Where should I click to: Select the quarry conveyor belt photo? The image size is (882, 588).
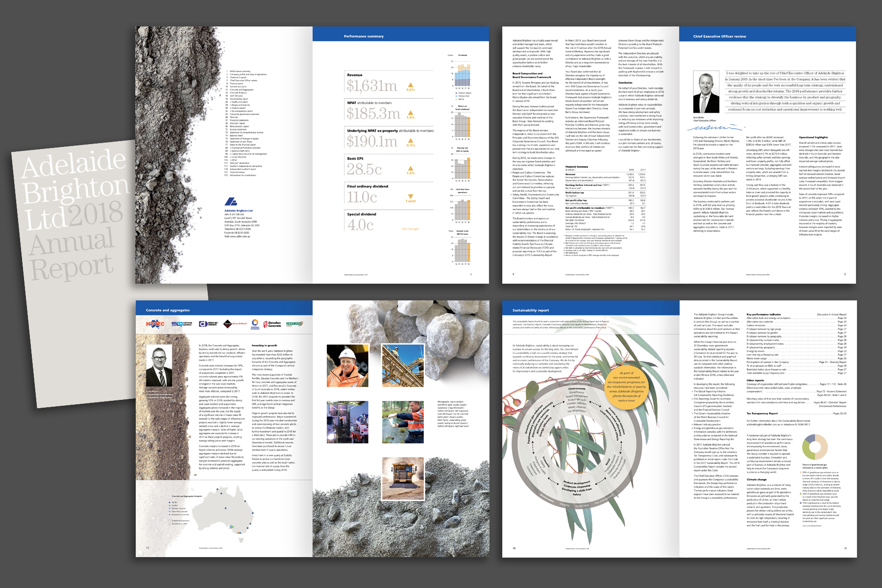pos(403,366)
